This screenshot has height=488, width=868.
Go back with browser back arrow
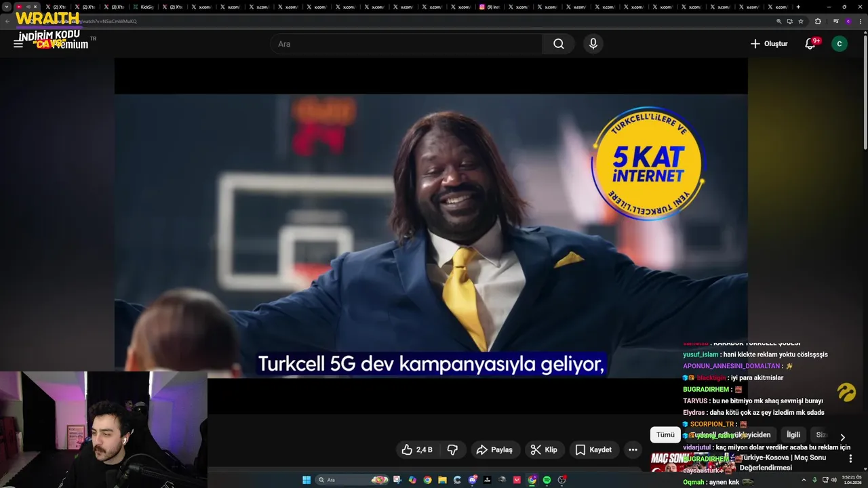7,21
